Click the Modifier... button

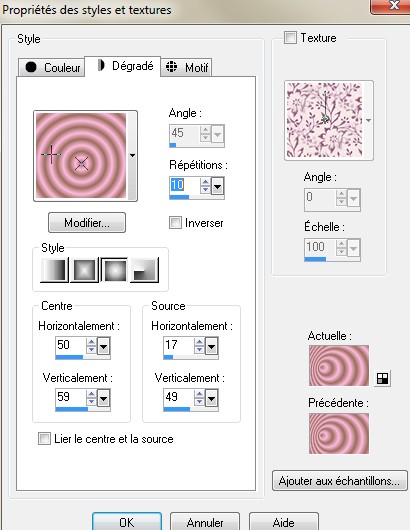pos(87,223)
